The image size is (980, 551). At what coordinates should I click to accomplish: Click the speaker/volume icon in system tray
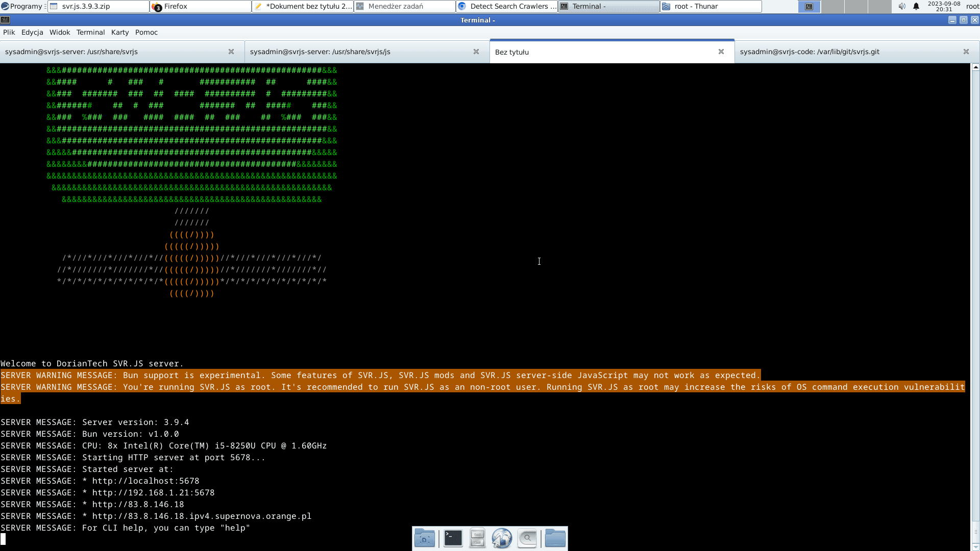tap(901, 7)
